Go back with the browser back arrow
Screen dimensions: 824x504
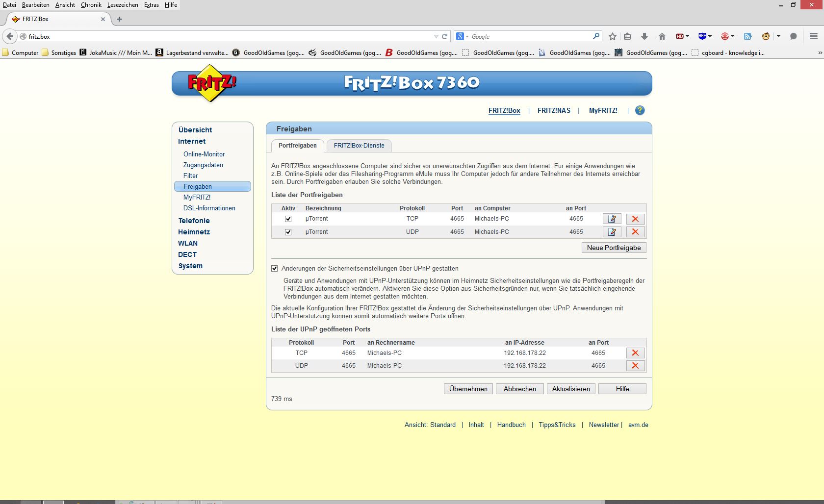tap(10, 36)
